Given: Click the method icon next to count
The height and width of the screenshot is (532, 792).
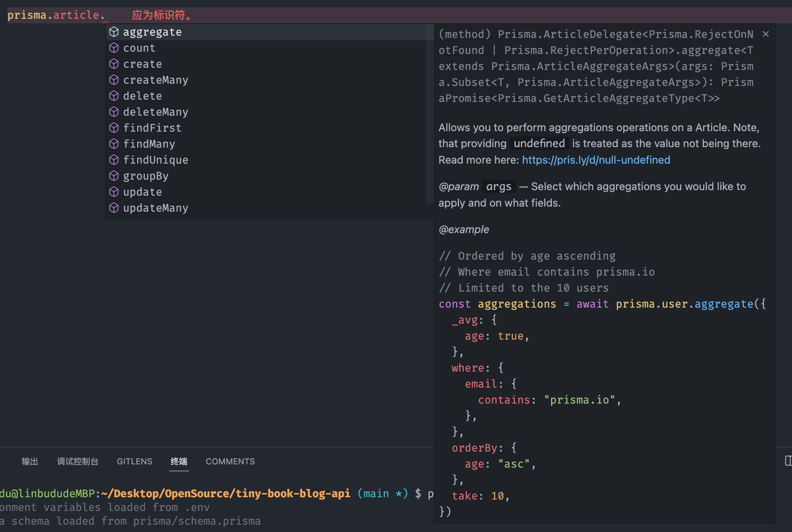Looking at the screenshot, I should coord(114,48).
